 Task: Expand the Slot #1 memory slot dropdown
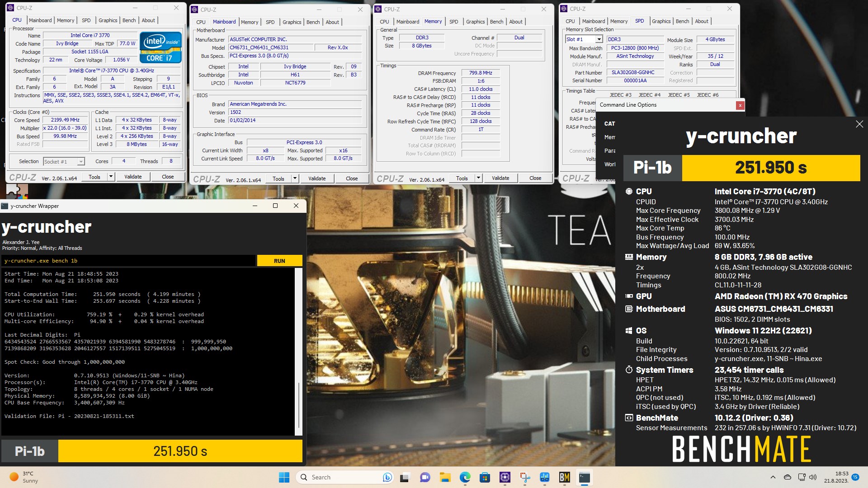[599, 39]
